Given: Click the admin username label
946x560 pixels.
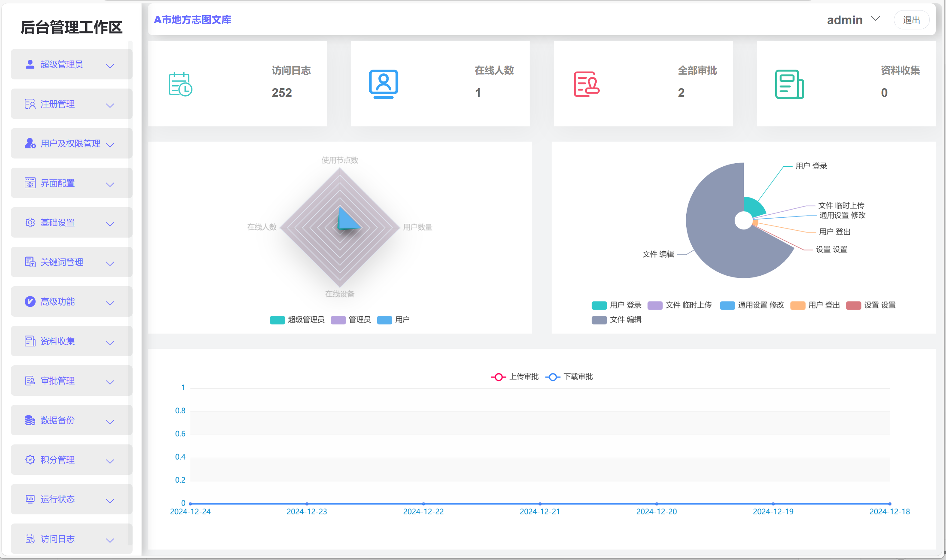Looking at the screenshot, I should [x=845, y=20].
